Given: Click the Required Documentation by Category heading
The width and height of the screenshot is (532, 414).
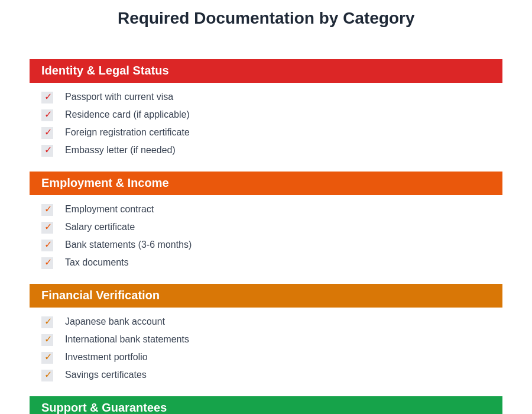Looking at the screenshot, I should [266, 18].
